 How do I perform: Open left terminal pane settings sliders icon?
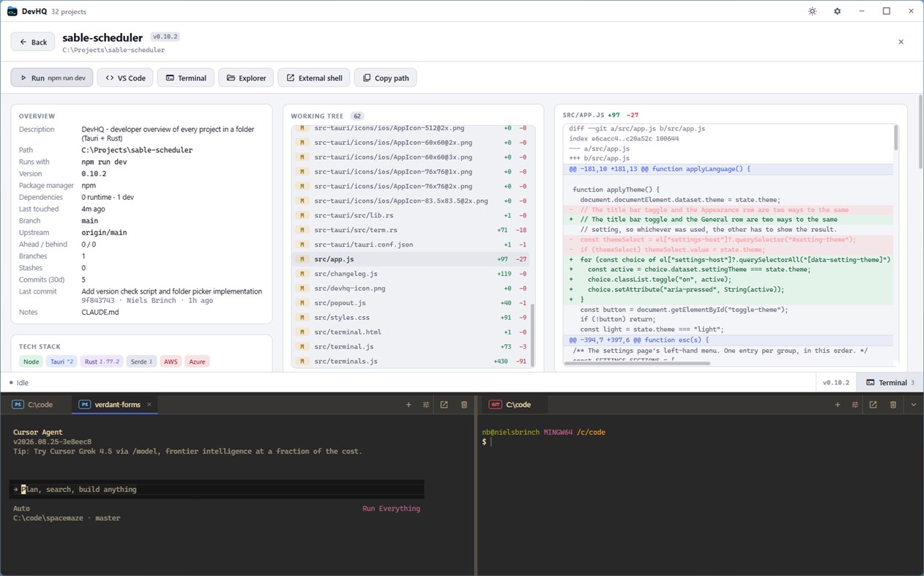coord(426,405)
